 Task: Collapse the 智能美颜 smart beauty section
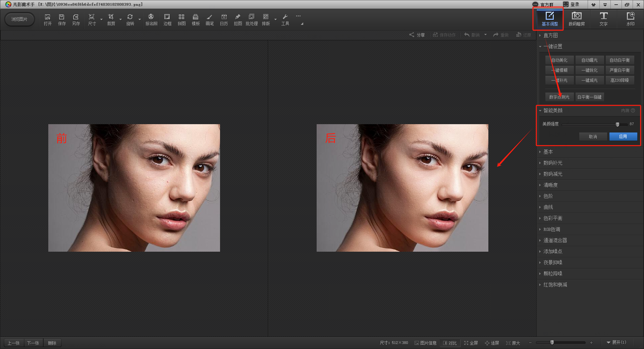[552, 111]
